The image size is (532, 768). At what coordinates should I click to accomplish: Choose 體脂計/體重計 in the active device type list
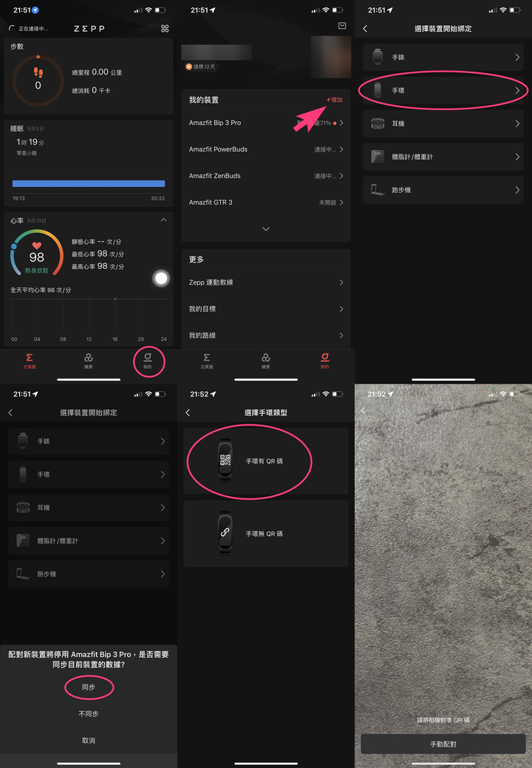(443, 157)
